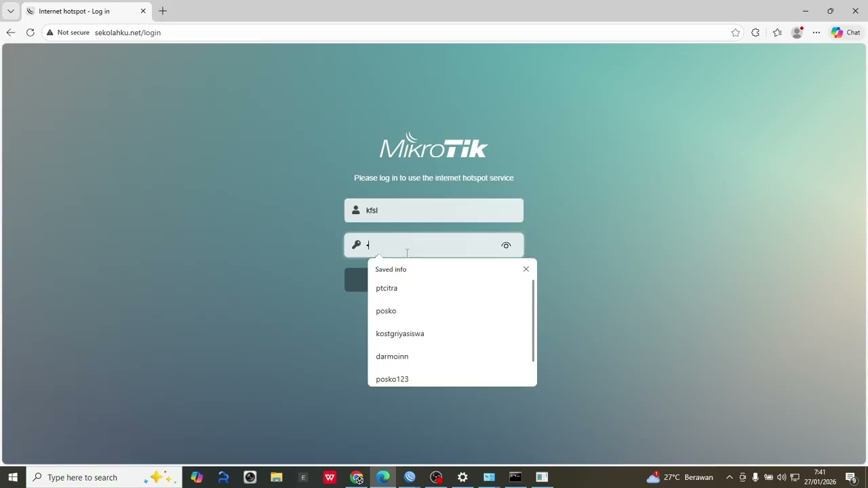Screen dimensions: 868x488
Task: Focus the username field containing kfsl
Action: tap(434, 210)
